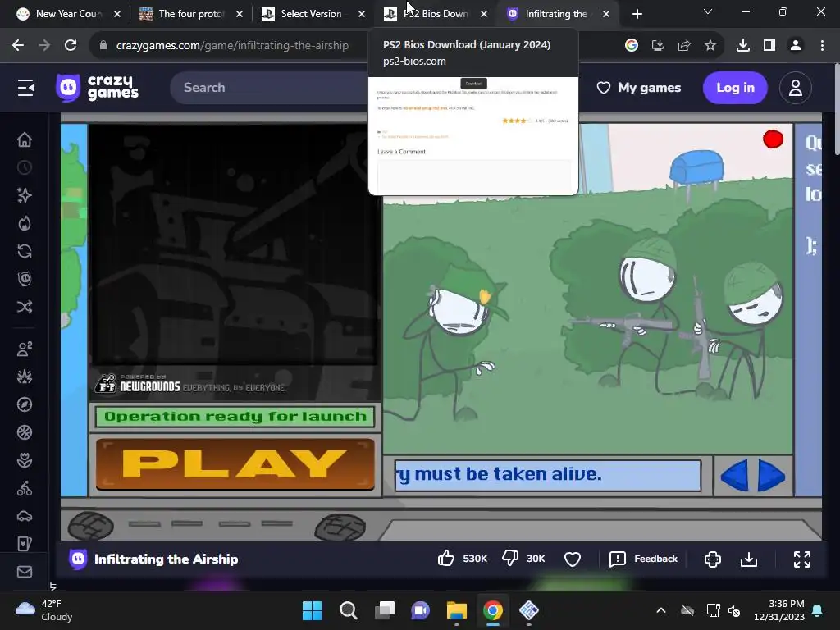Viewport: 840px width, 630px height.
Task: Open Action category icon in sidebar
Action: 25,377
